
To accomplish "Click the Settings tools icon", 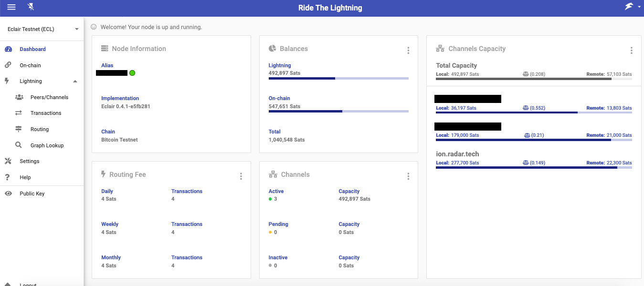I will tap(8, 161).
